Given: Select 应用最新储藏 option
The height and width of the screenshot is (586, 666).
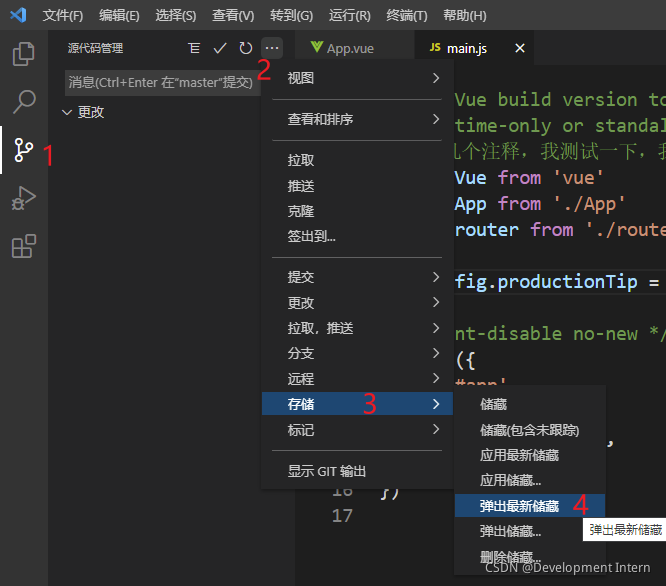Looking at the screenshot, I should coord(530,455).
